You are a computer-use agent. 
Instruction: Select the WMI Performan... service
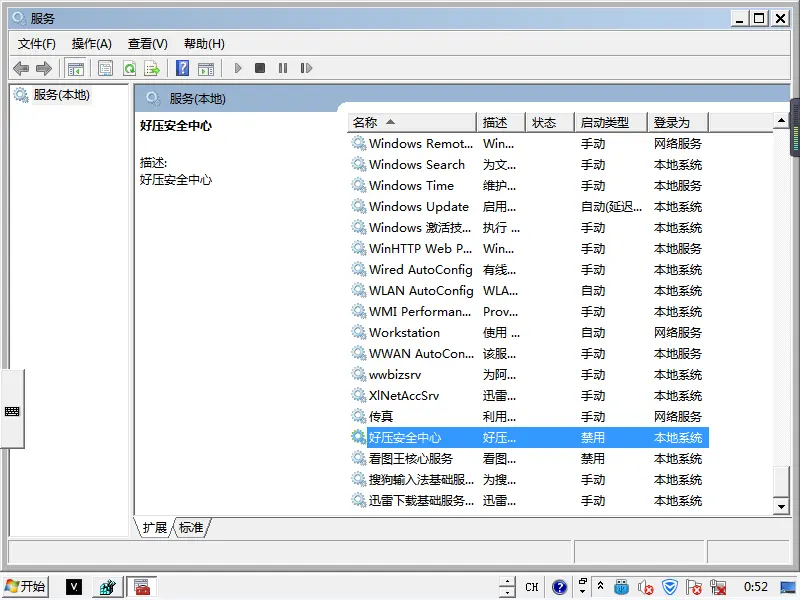pos(528,312)
